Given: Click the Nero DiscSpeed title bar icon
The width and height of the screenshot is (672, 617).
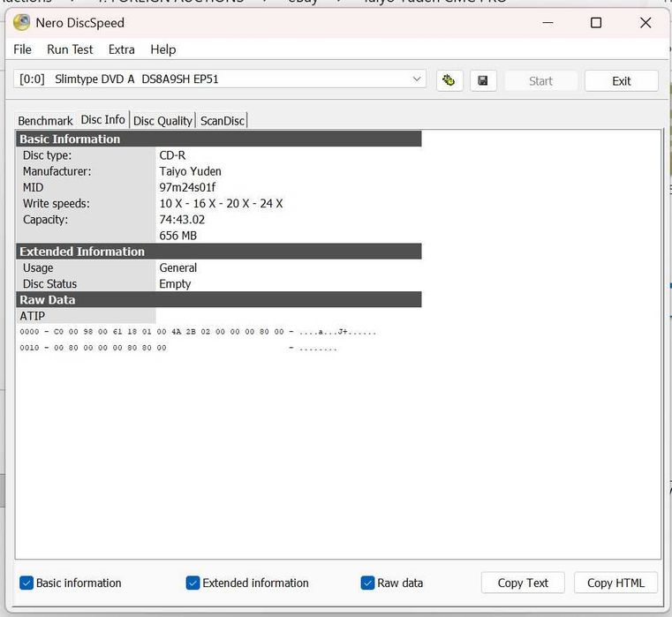Looking at the screenshot, I should (x=21, y=23).
